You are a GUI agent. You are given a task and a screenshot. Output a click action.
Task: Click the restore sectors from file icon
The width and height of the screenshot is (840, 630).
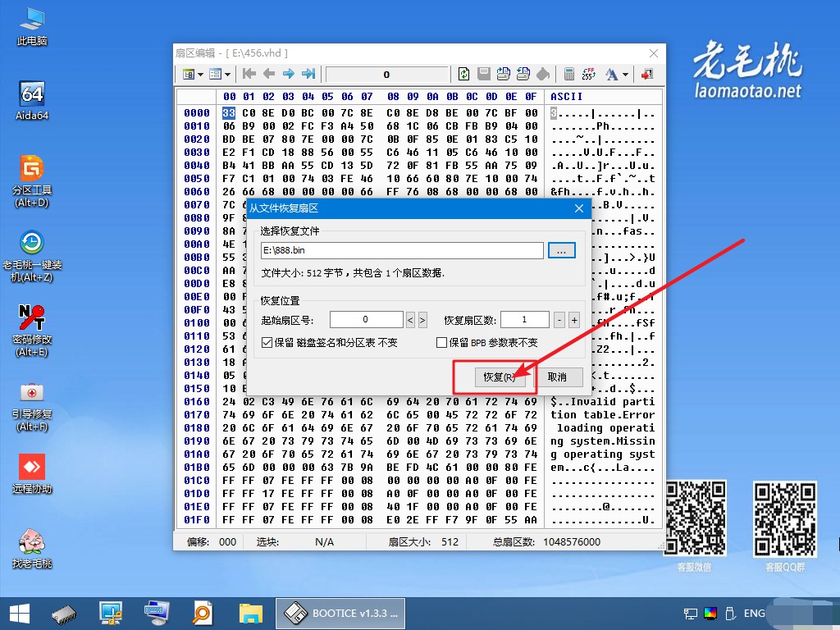point(523,74)
